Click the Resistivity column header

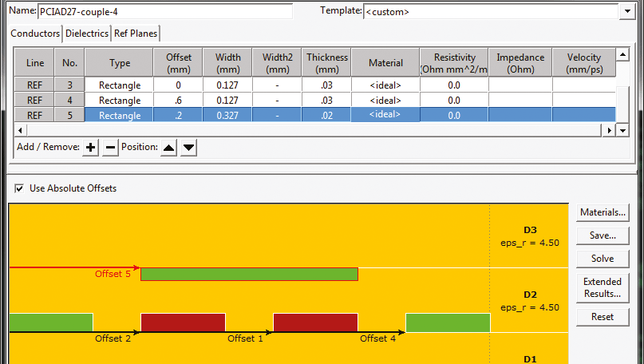(x=454, y=62)
